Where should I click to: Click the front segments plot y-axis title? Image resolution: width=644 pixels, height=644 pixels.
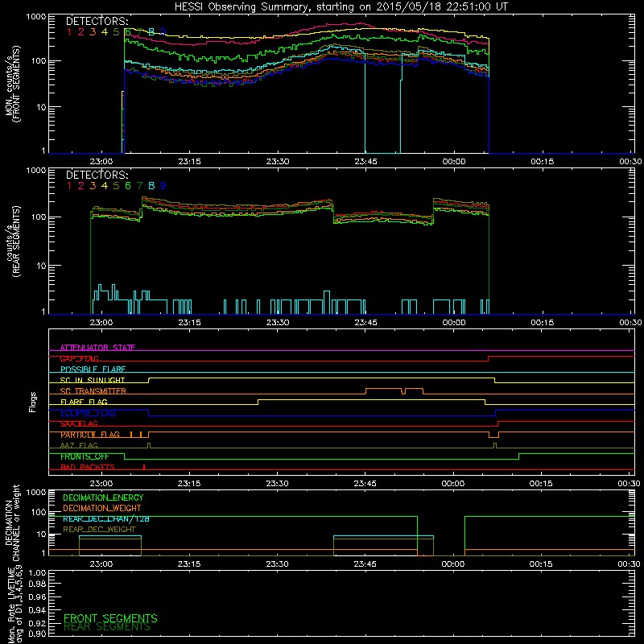pyautogui.click(x=12, y=84)
